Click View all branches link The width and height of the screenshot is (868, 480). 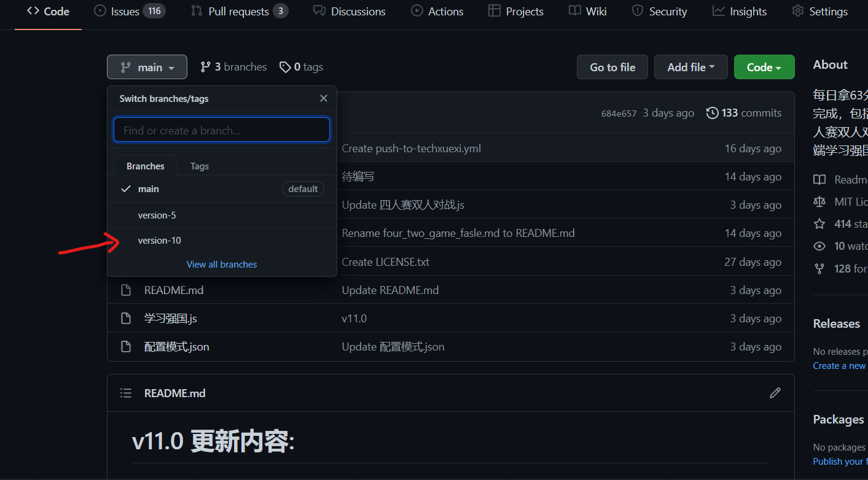point(222,265)
